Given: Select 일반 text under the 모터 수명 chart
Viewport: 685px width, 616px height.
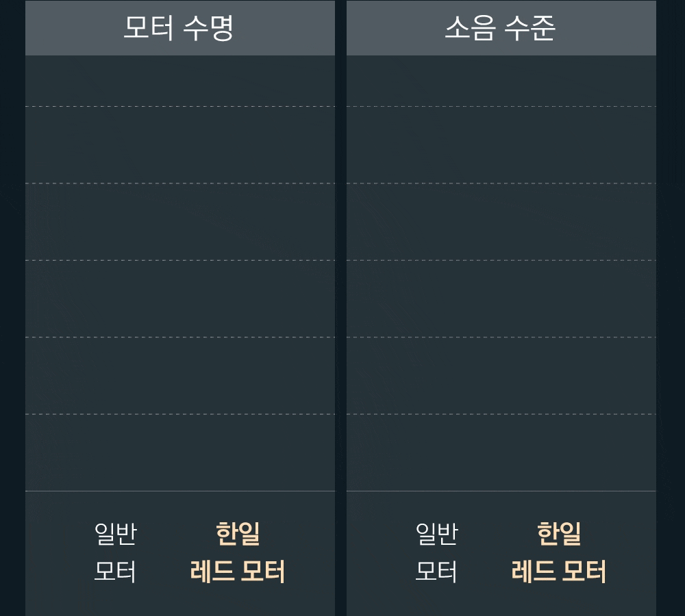Looking at the screenshot, I should click(x=116, y=533).
